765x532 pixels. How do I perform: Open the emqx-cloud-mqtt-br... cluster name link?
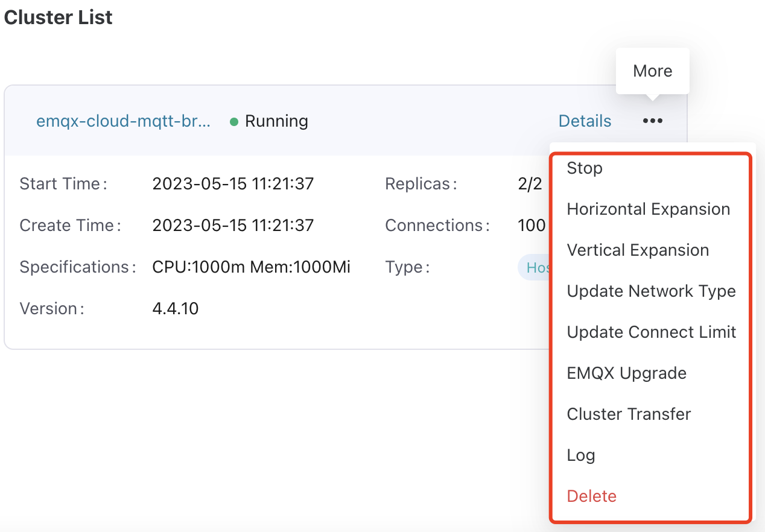pyautogui.click(x=124, y=121)
